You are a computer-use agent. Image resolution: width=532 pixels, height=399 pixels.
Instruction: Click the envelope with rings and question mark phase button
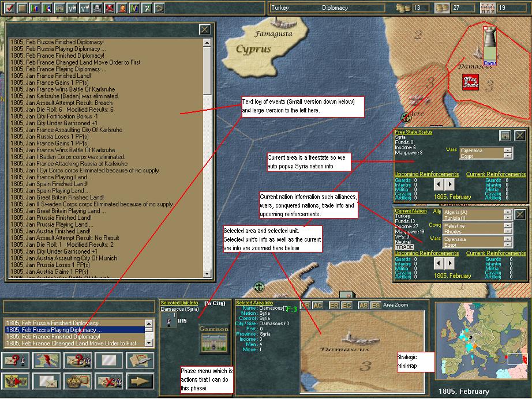tap(78, 360)
